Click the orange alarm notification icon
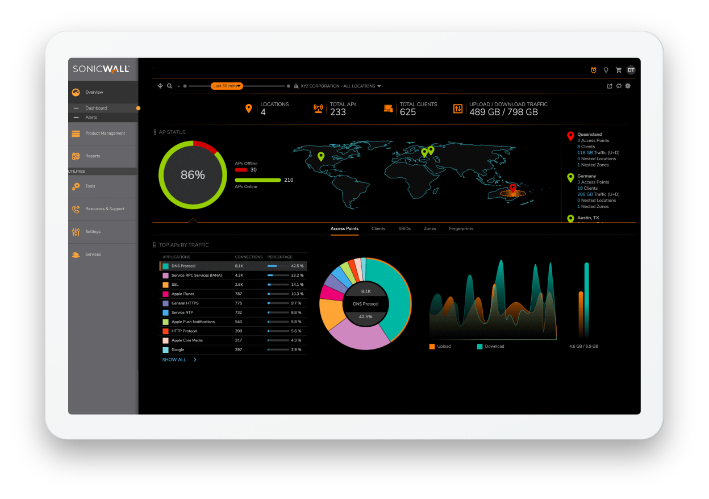The width and height of the screenshot is (709, 499). pyautogui.click(x=594, y=70)
